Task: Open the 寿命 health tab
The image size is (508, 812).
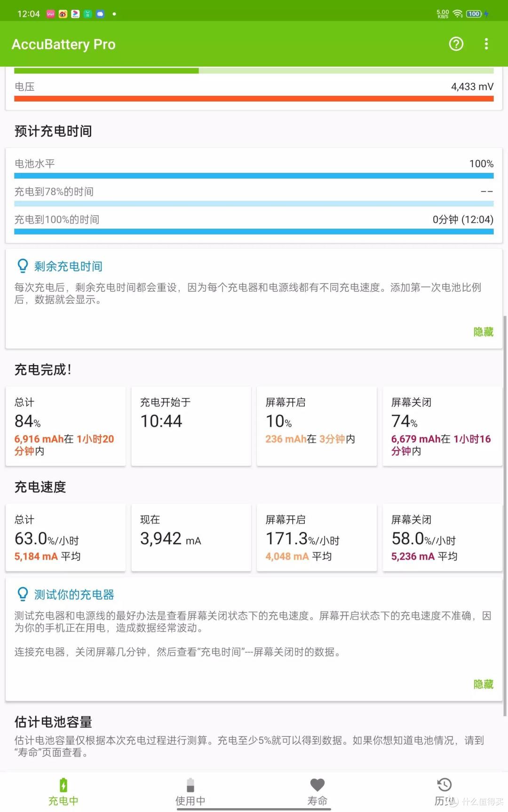Action: tap(317, 792)
